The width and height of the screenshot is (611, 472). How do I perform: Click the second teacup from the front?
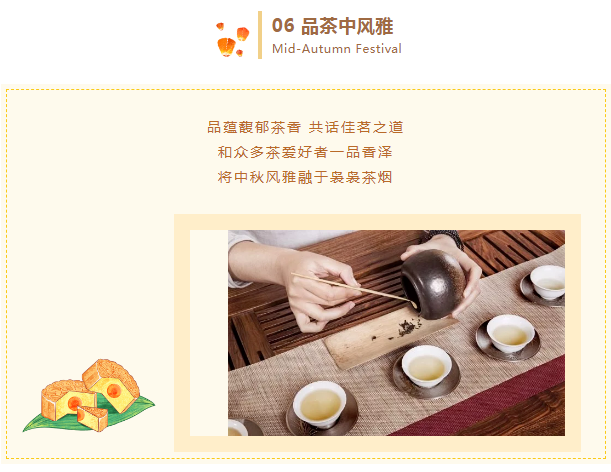coord(426,370)
